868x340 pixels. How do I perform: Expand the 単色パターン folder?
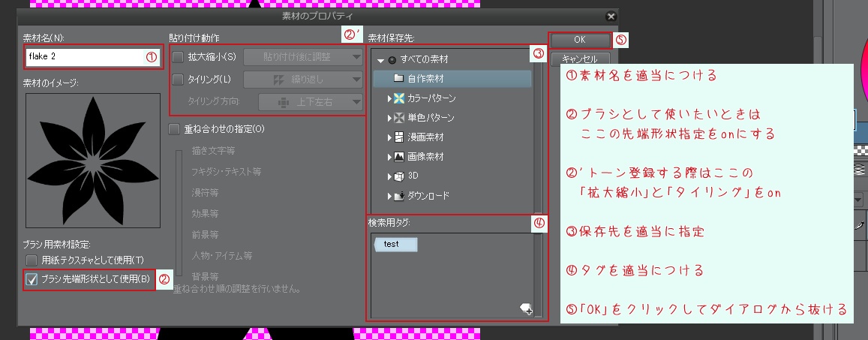pyautogui.click(x=389, y=118)
